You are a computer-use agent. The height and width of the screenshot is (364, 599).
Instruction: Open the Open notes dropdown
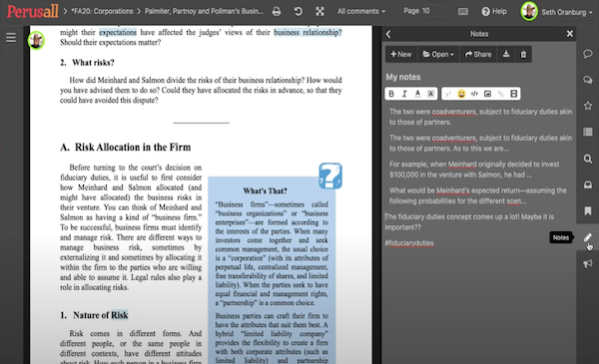click(438, 54)
